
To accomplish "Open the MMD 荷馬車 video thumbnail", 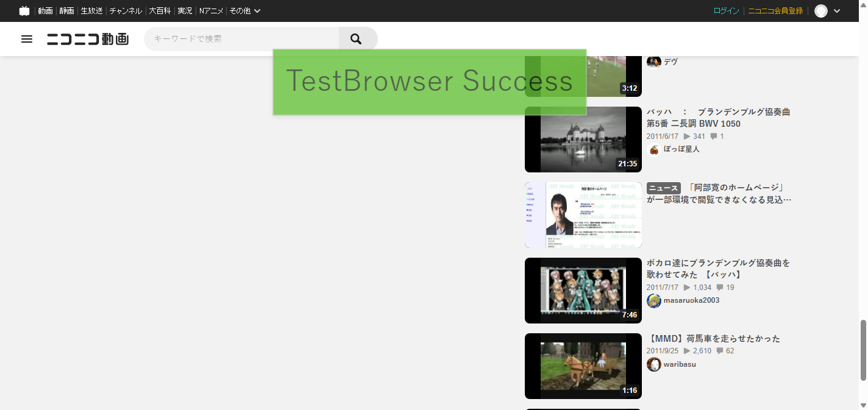I will [x=583, y=366].
